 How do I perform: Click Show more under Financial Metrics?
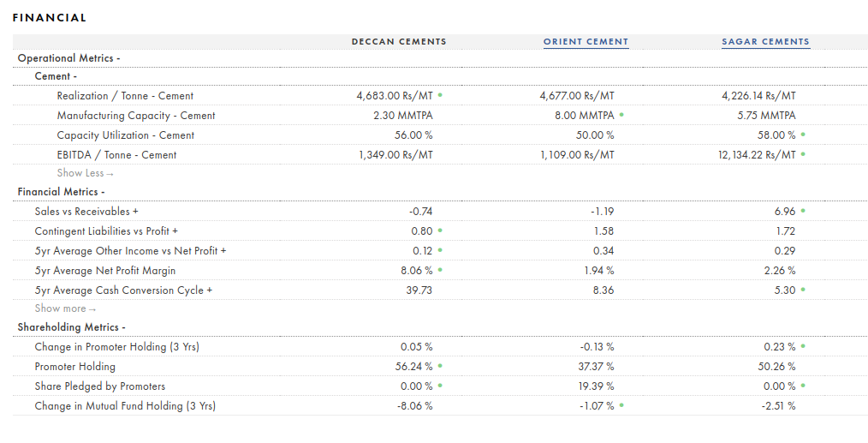(65, 308)
